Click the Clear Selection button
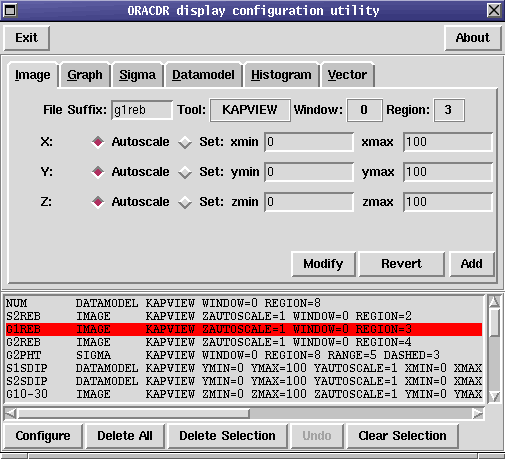505x459 pixels. pos(403,436)
